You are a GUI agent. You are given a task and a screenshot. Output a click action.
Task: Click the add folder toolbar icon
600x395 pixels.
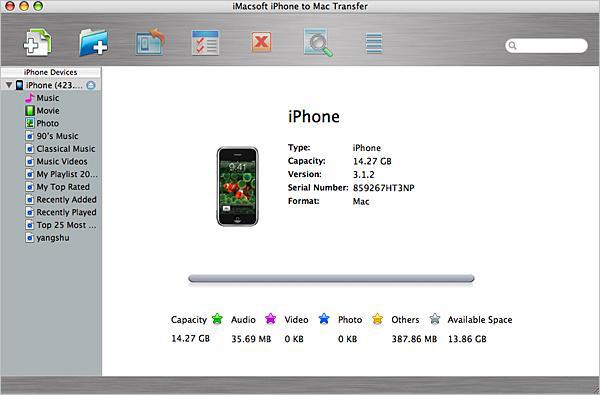pos(93,42)
